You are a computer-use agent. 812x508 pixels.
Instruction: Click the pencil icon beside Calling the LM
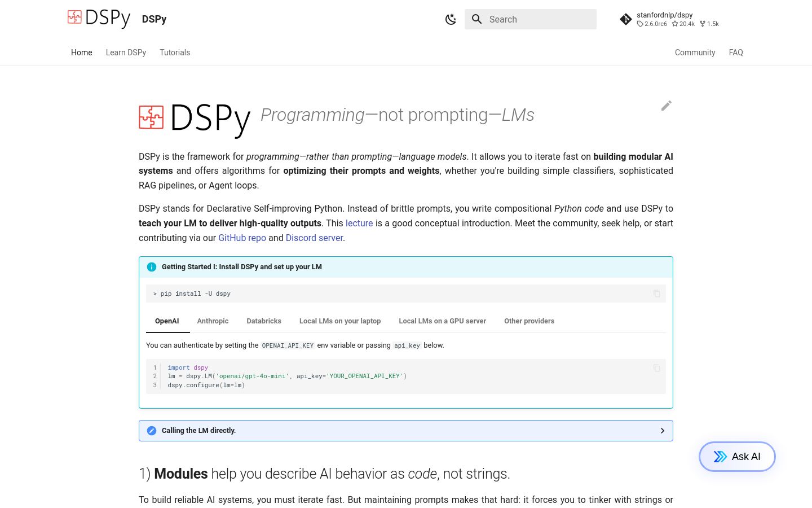pyautogui.click(x=152, y=431)
